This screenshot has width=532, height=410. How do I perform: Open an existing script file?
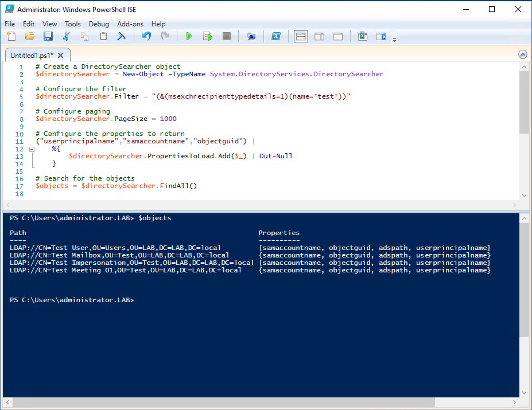click(x=30, y=36)
